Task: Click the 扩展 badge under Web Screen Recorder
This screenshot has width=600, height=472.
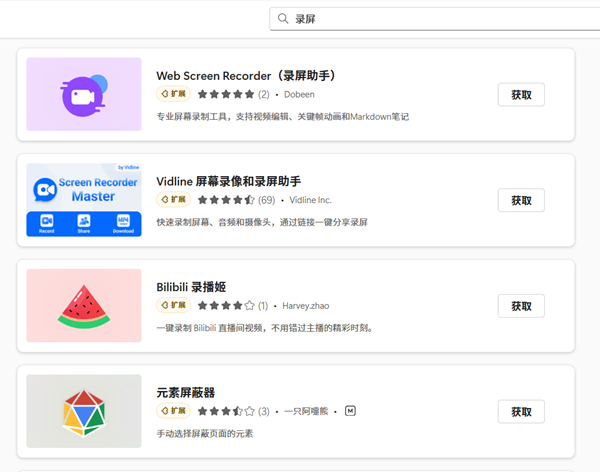Action: [173, 94]
